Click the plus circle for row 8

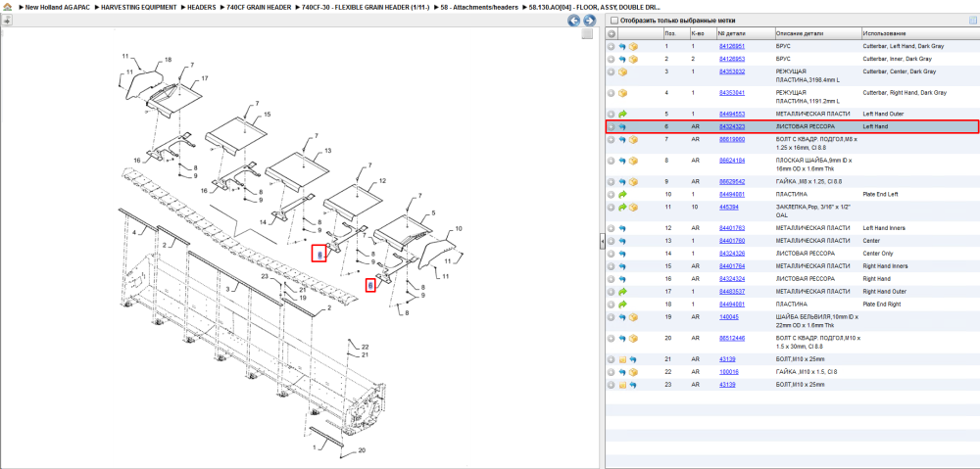612,161
